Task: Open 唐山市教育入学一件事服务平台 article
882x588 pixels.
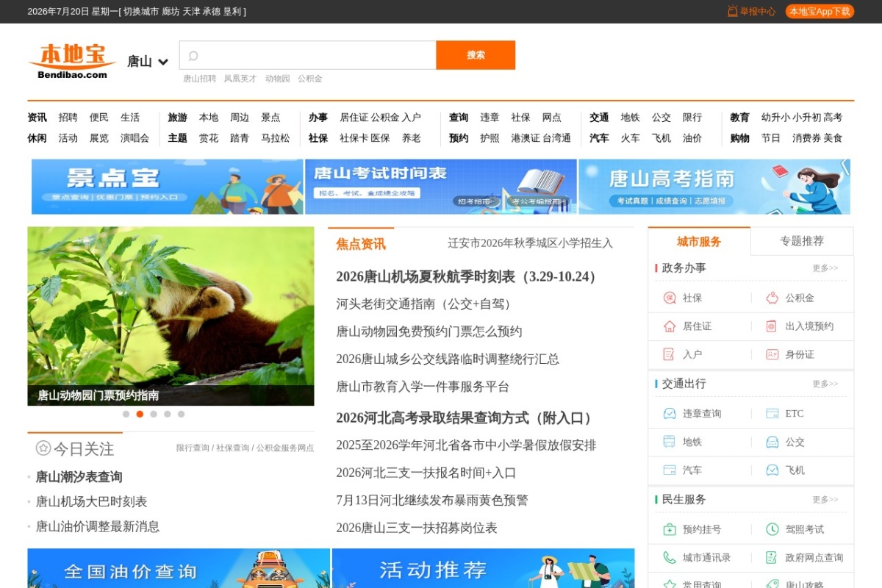Action: tap(423, 387)
